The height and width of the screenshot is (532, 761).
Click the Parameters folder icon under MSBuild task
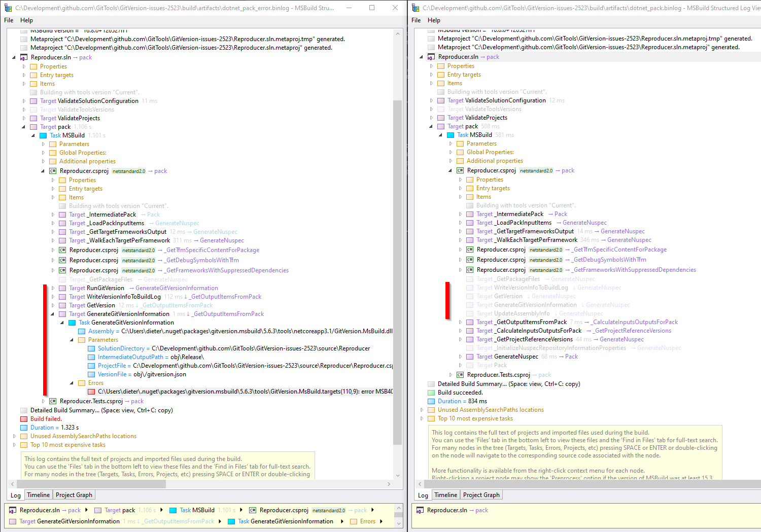pyautogui.click(x=52, y=144)
